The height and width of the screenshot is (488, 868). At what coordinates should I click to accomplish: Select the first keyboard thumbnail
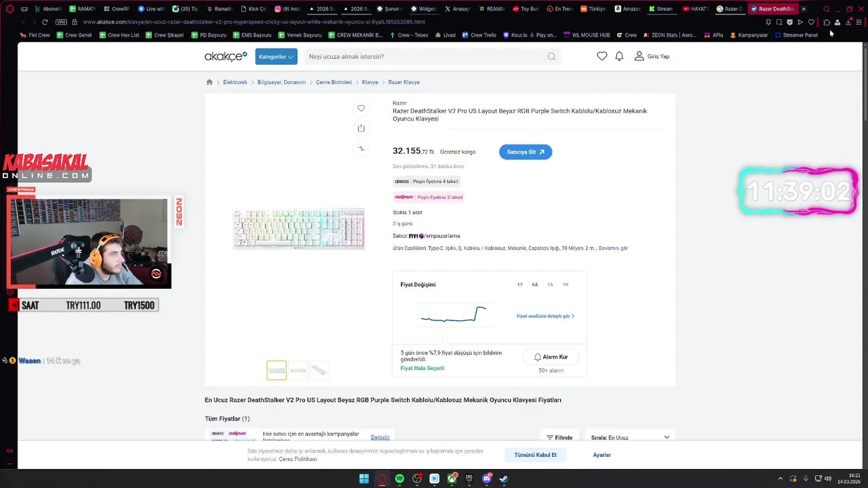[x=277, y=370]
